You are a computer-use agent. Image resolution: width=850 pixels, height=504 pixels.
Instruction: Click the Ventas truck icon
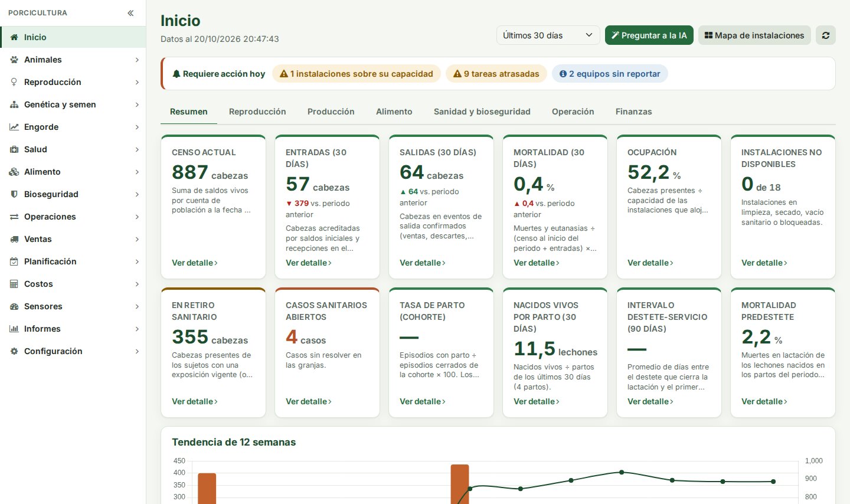click(14, 239)
